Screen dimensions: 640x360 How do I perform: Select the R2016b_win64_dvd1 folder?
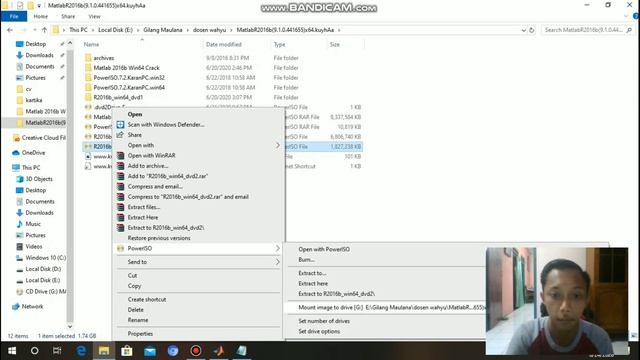118,97
